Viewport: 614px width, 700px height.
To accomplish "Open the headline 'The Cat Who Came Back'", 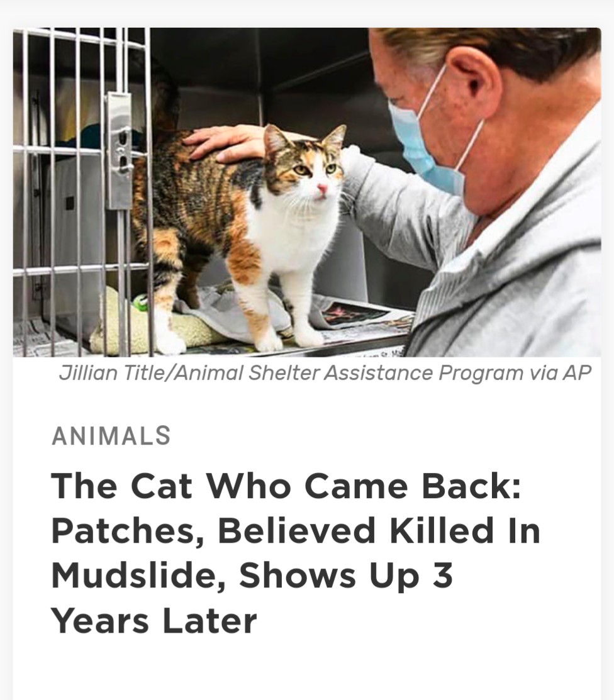I will 286,486.
